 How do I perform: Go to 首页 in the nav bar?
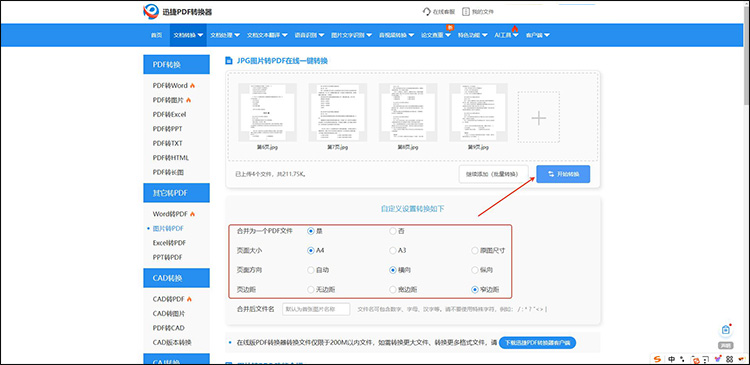pyautogui.click(x=156, y=35)
